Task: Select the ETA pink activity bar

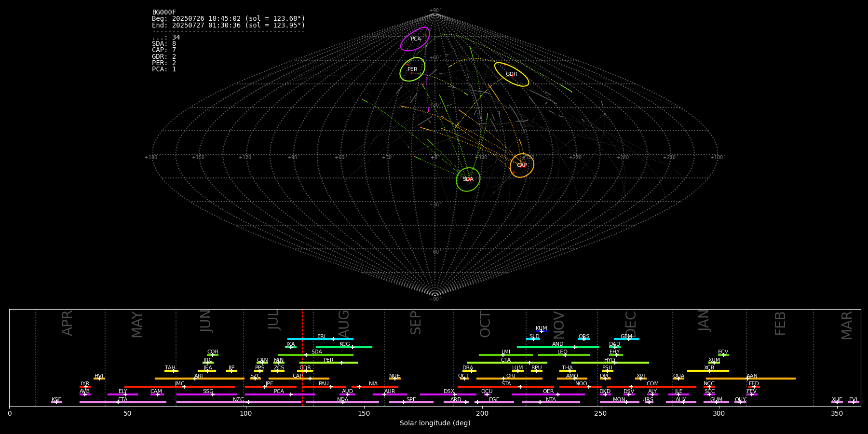Action: [x=122, y=402]
